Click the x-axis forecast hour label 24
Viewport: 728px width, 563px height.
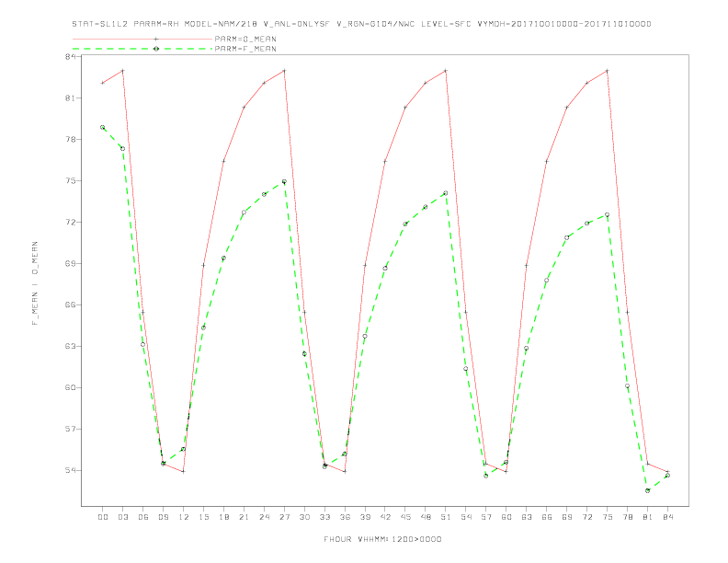click(264, 517)
